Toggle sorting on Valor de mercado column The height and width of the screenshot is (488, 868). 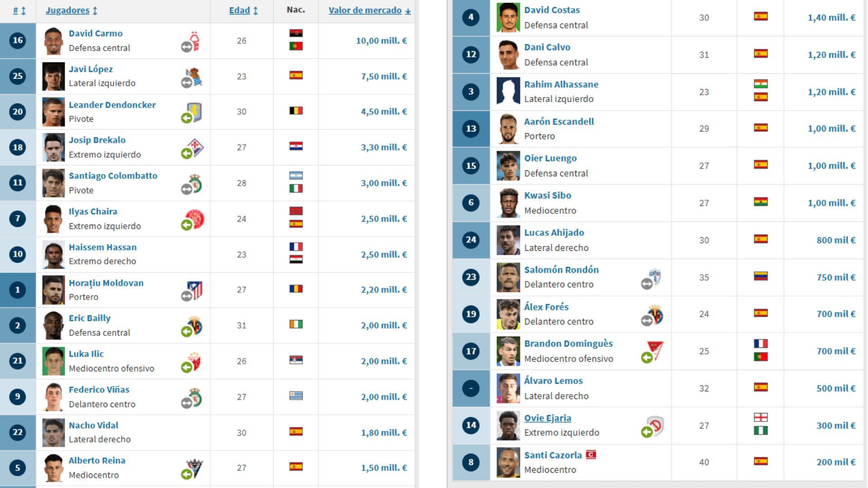click(408, 11)
